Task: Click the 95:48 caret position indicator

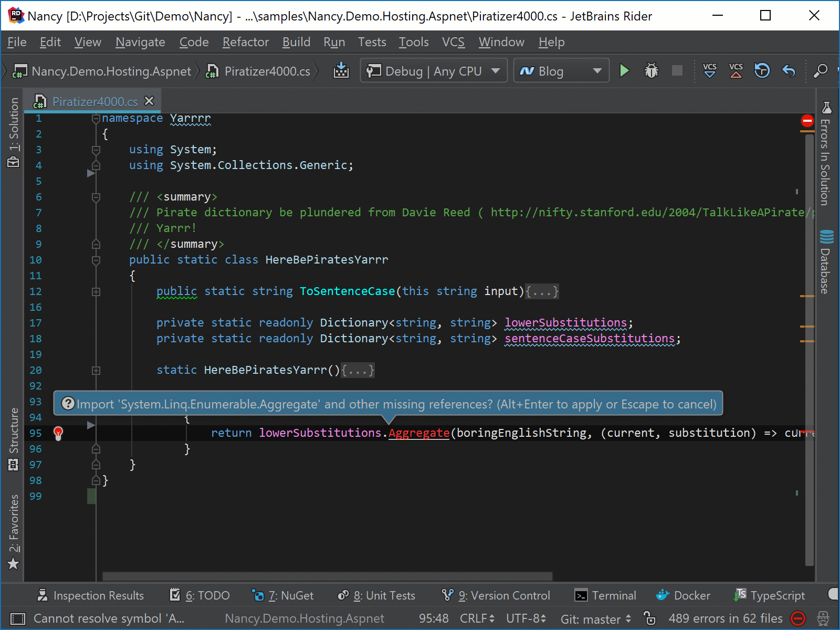Action: (434, 618)
